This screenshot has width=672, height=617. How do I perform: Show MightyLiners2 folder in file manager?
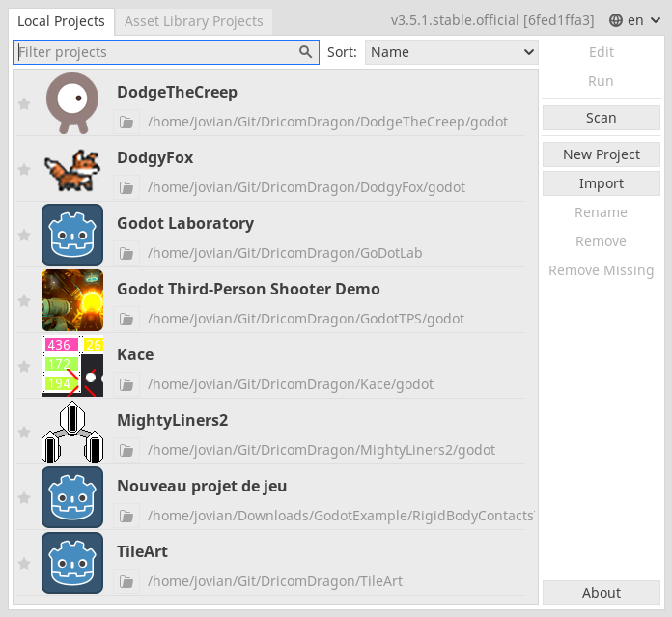pyautogui.click(x=126, y=450)
